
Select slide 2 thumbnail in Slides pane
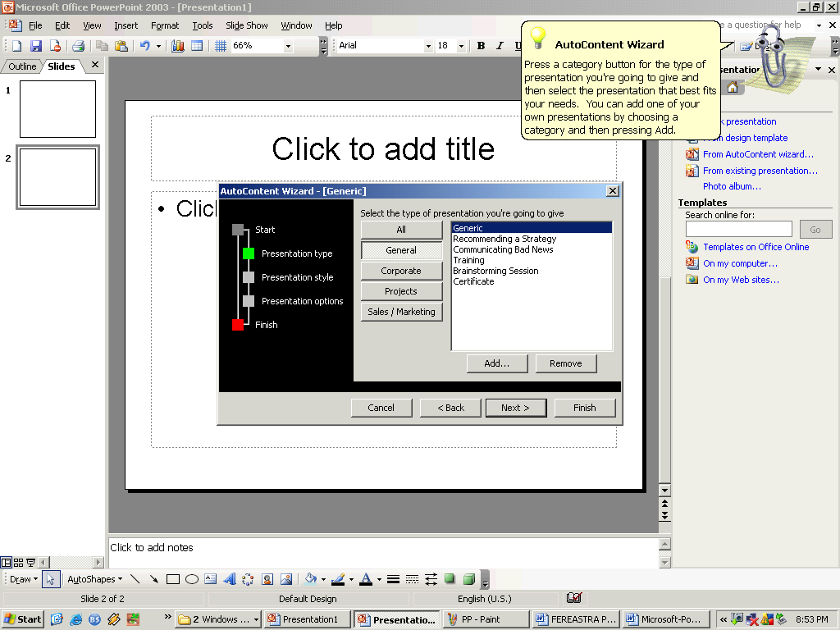(58, 177)
